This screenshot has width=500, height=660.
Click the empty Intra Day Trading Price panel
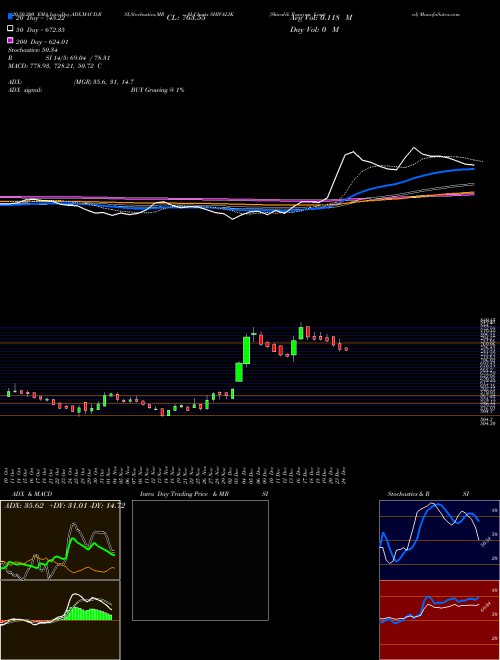tap(200, 560)
